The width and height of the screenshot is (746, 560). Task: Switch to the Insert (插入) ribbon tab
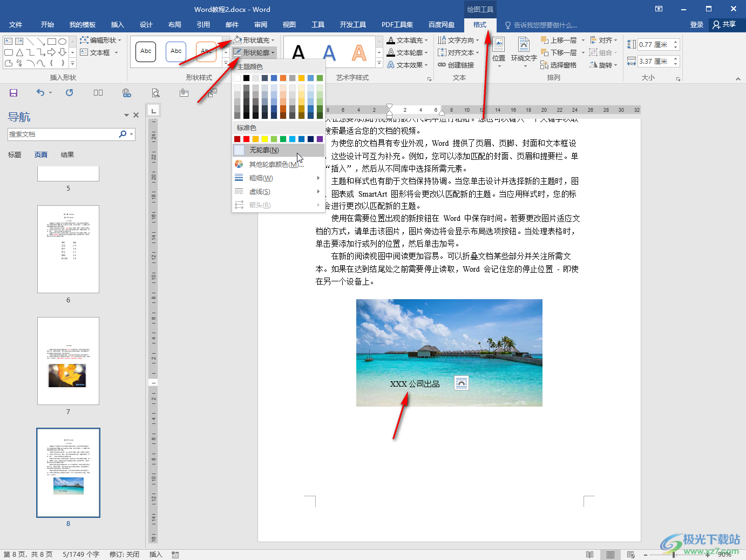(117, 25)
